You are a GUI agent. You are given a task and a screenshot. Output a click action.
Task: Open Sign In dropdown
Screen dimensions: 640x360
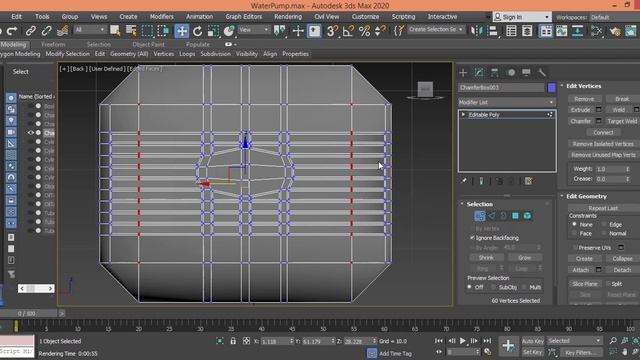[x=522, y=17]
